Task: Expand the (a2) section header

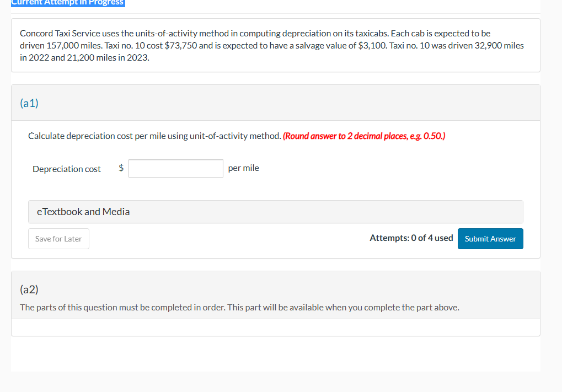Action: 29,288
